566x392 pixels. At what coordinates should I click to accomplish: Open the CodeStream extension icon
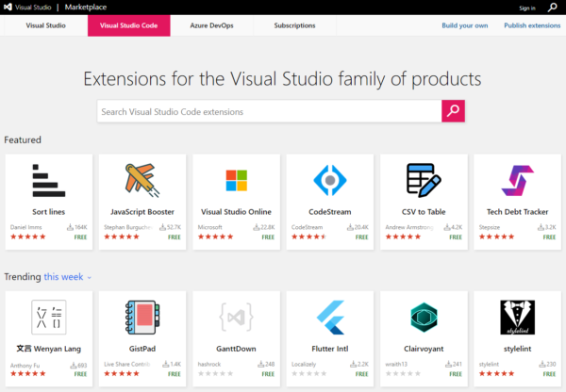click(330, 180)
